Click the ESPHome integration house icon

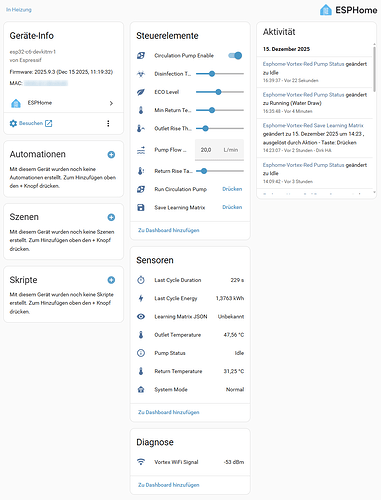point(16,103)
